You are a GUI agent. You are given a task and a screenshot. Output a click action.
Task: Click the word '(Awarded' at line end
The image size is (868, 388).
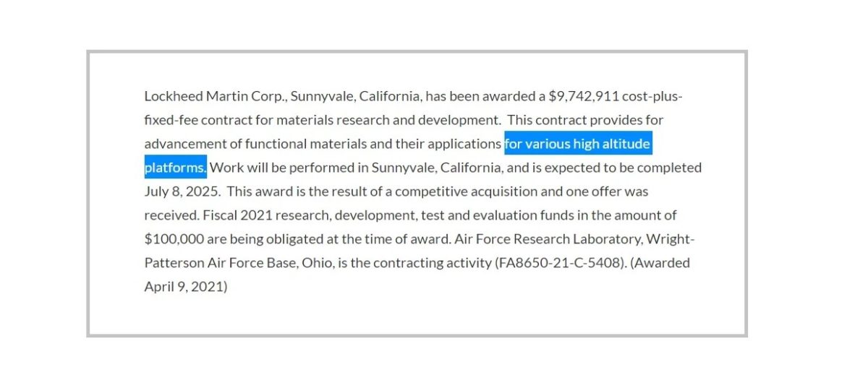coord(660,263)
